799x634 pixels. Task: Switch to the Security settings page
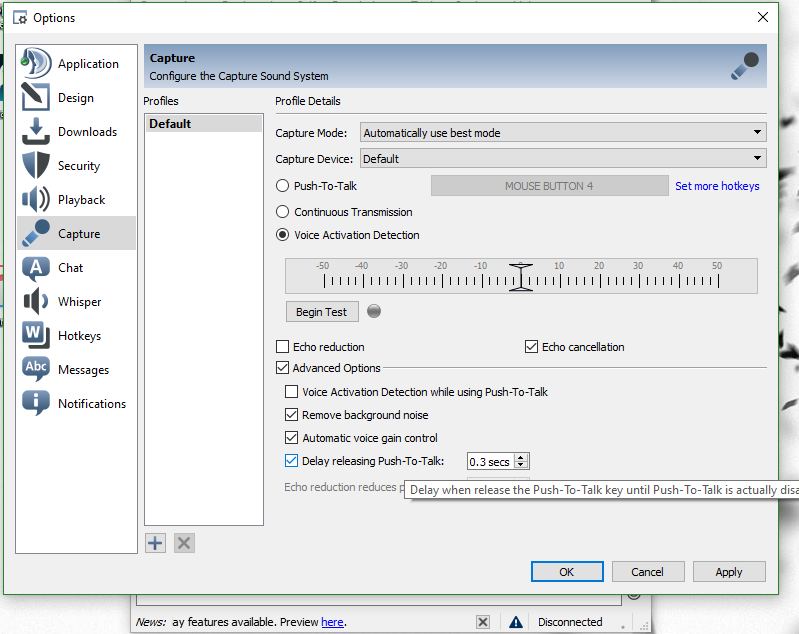[76, 165]
